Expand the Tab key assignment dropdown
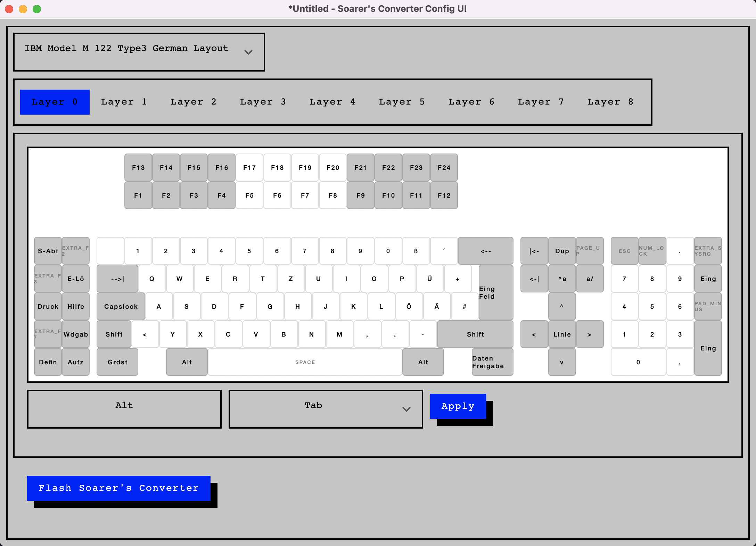The width and height of the screenshot is (756, 546). (x=326, y=409)
